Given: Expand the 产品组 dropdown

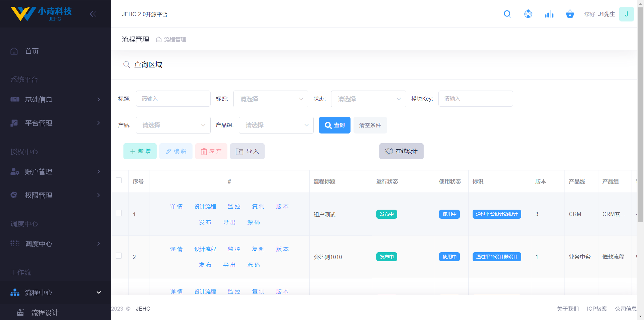Looking at the screenshot, I should tap(276, 125).
